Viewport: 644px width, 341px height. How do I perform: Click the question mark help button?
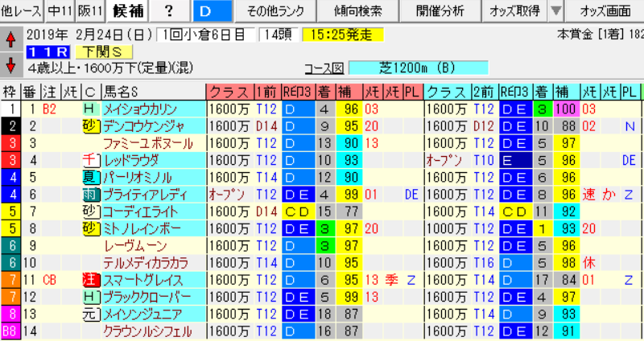169,11
